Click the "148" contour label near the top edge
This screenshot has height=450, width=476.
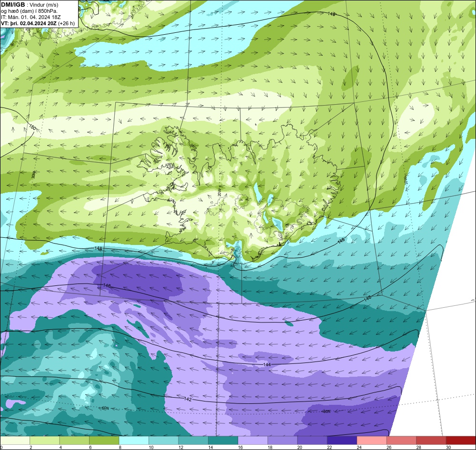[x=331, y=14]
